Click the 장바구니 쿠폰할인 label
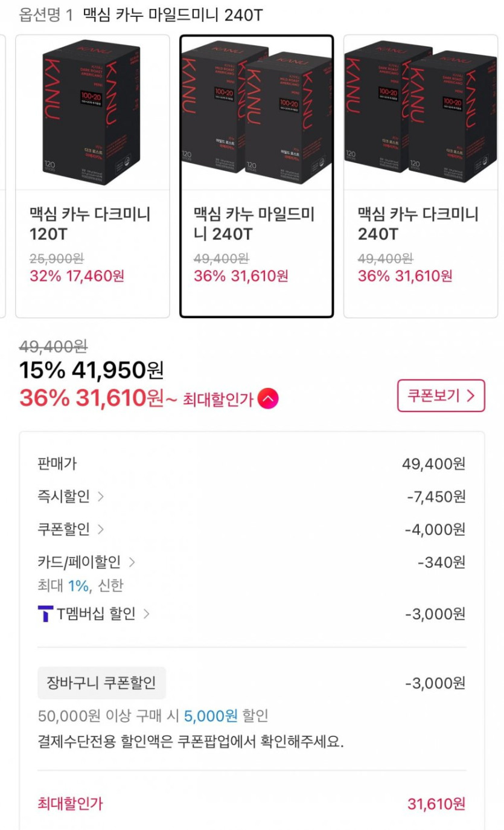Screen dimensions: 504x830 [101, 683]
